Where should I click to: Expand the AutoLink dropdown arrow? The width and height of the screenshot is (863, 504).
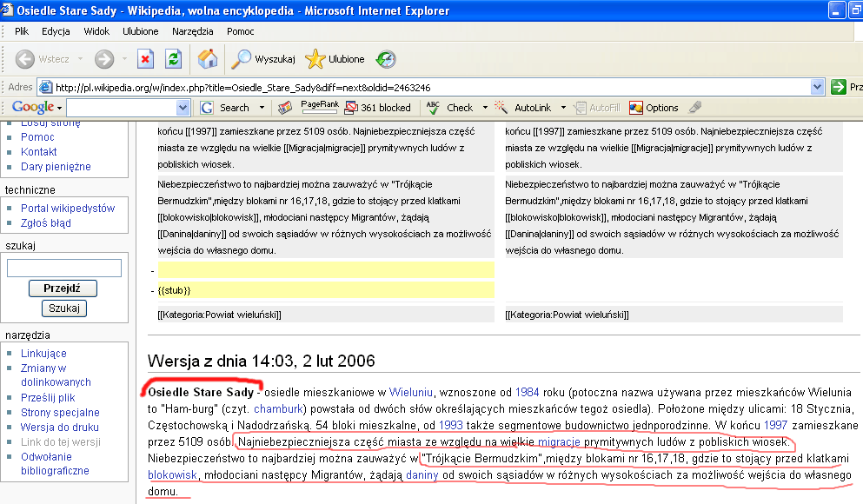tap(563, 108)
